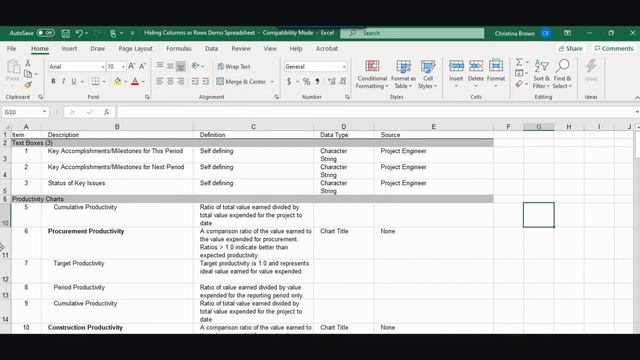Click the Comma Style icon

pyautogui.click(x=317, y=82)
